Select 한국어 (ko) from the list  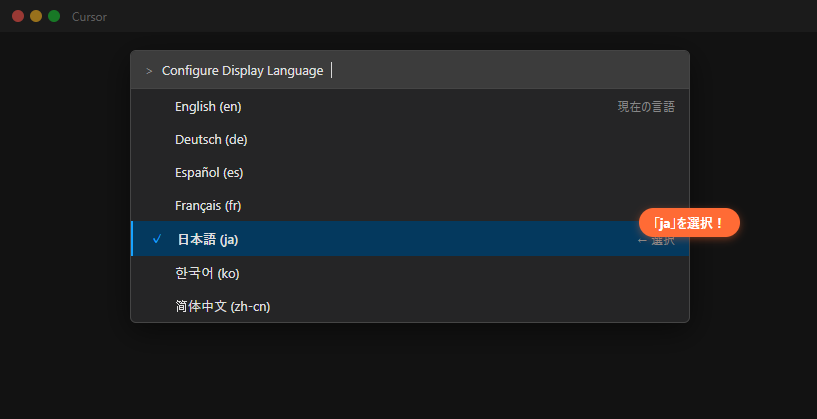pos(206,273)
